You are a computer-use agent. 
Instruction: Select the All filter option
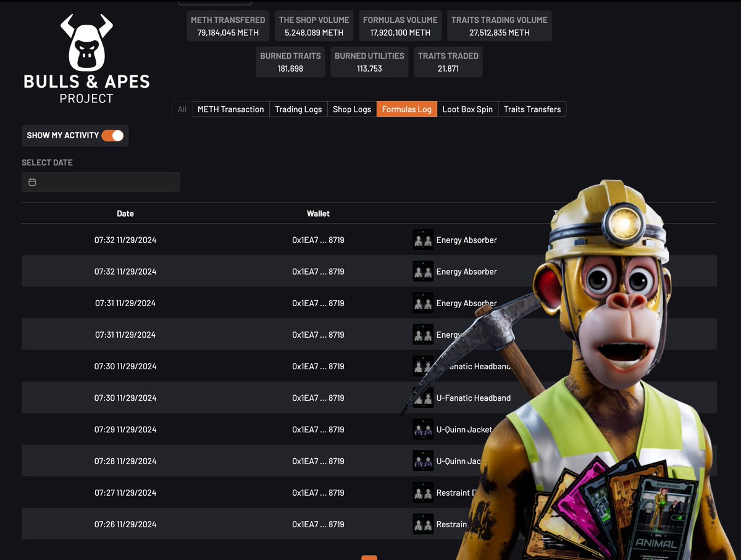point(182,109)
